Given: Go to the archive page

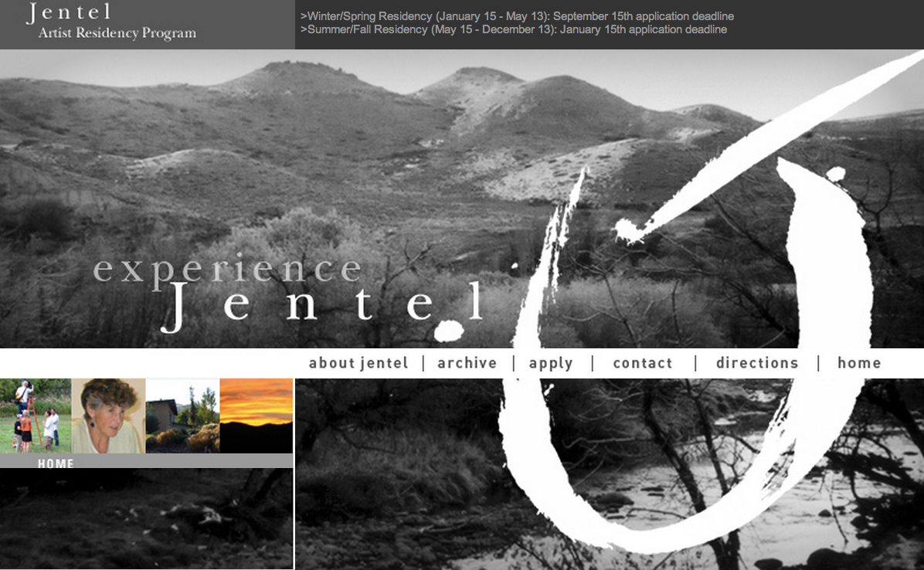Looking at the screenshot, I should tap(467, 363).
